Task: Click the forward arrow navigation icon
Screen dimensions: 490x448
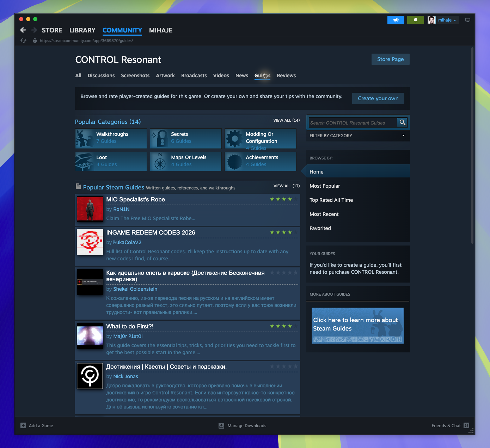Action: [x=34, y=30]
